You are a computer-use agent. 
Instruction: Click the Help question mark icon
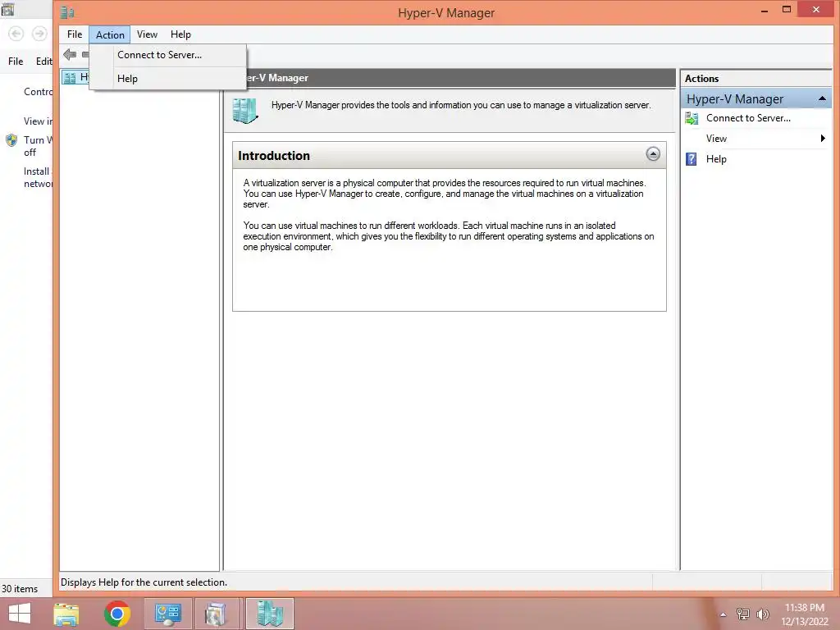coord(691,159)
